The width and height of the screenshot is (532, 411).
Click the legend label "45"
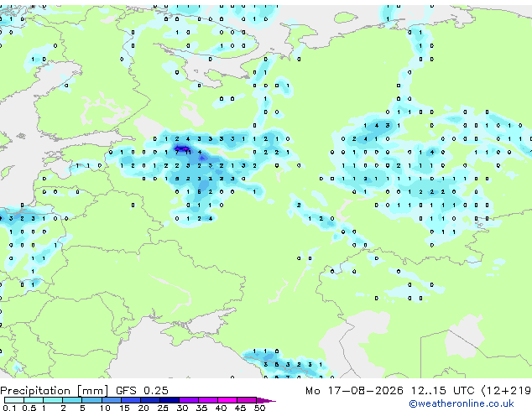click(240, 408)
